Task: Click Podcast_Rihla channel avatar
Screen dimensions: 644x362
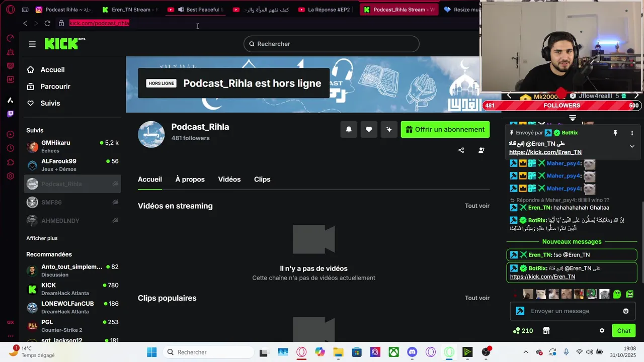Action: [x=151, y=134]
